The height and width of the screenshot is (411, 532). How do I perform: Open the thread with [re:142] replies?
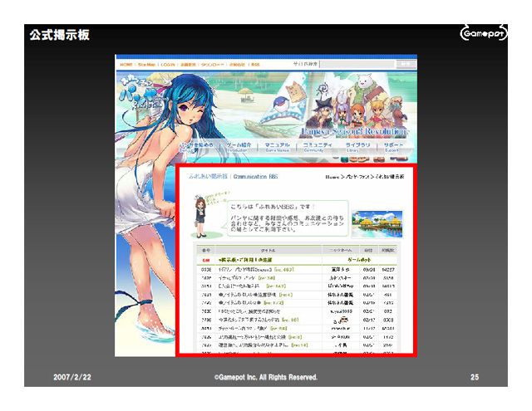pyautogui.click(x=252, y=286)
